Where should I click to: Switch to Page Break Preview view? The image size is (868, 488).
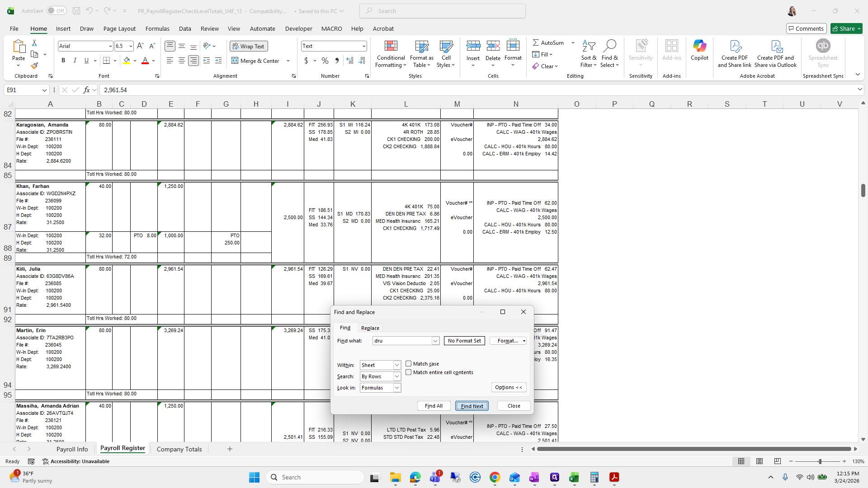coord(777,461)
